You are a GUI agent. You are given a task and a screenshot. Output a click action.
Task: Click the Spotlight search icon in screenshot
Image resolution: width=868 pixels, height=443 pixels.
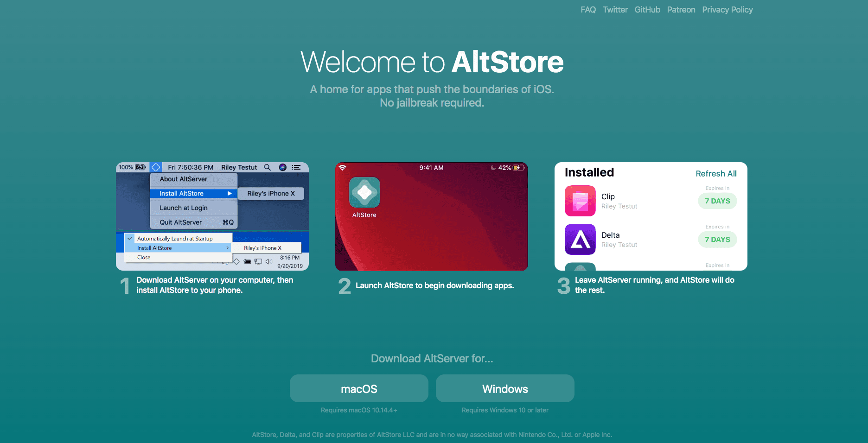268,167
